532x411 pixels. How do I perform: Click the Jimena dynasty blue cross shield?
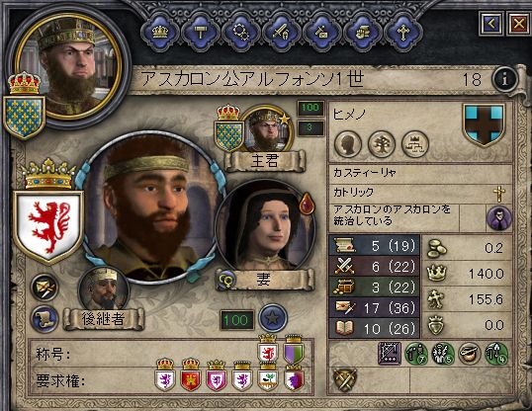coord(485,124)
